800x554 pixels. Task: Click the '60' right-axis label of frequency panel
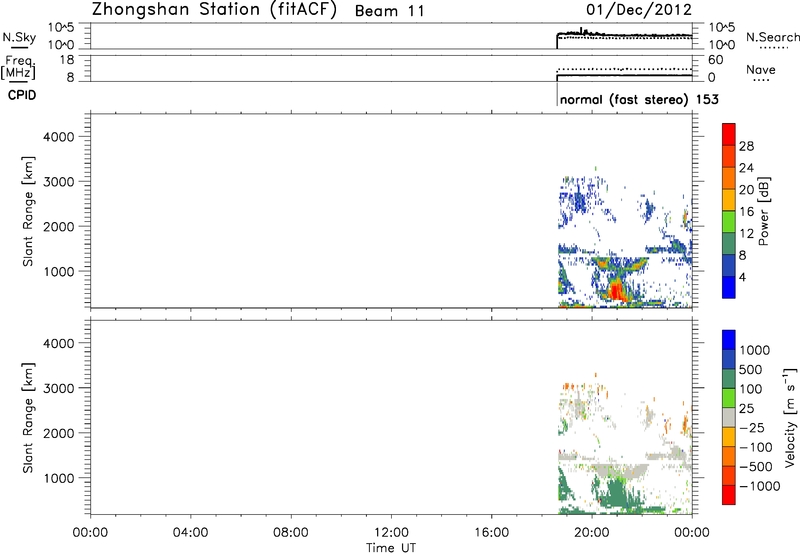click(x=715, y=60)
